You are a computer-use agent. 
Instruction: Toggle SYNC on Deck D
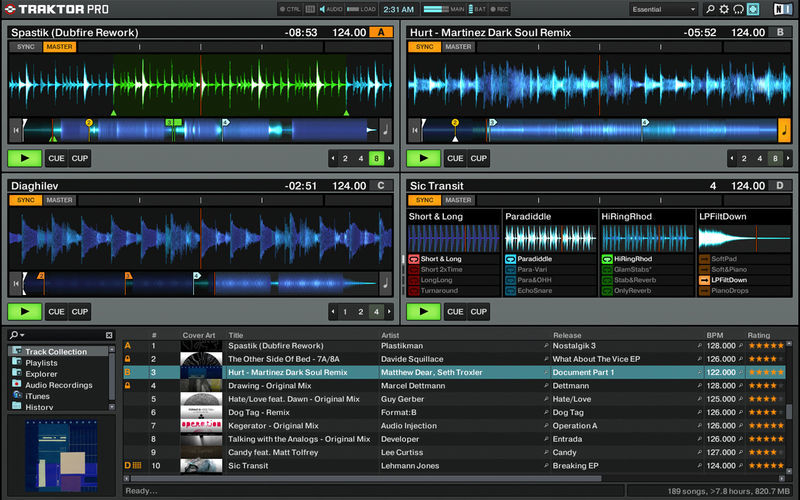tap(424, 201)
